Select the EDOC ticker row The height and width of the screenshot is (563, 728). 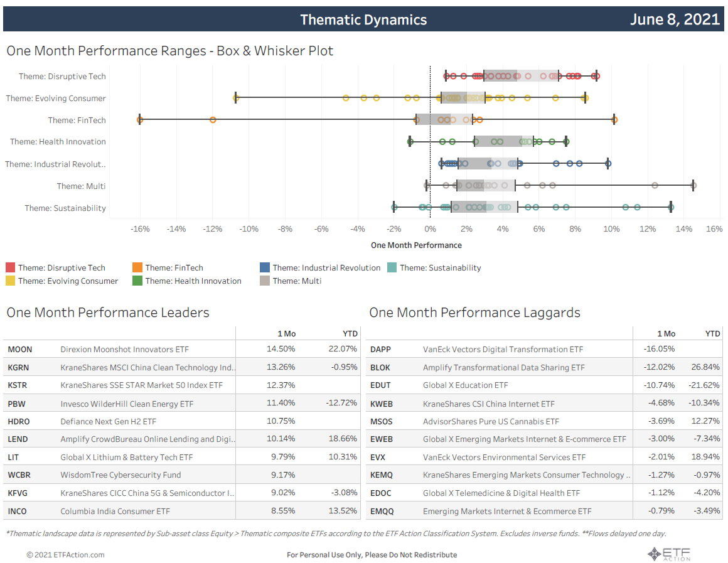point(544,493)
